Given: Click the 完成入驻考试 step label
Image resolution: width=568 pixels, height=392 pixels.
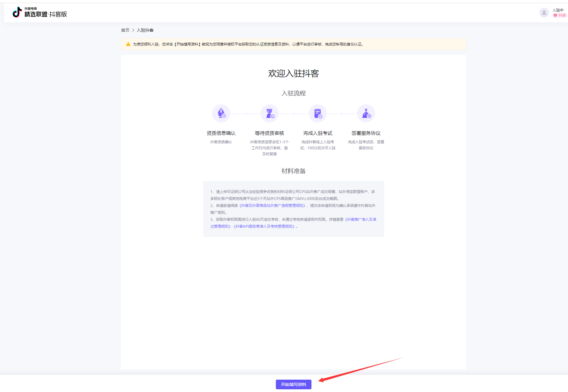Looking at the screenshot, I should pyautogui.click(x=318, y=133).
